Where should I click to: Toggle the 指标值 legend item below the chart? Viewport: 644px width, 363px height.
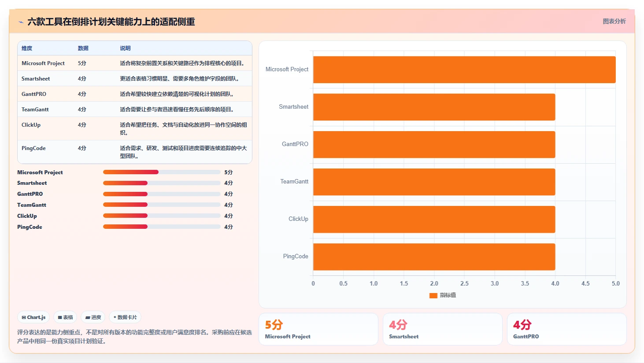point(443,295)
